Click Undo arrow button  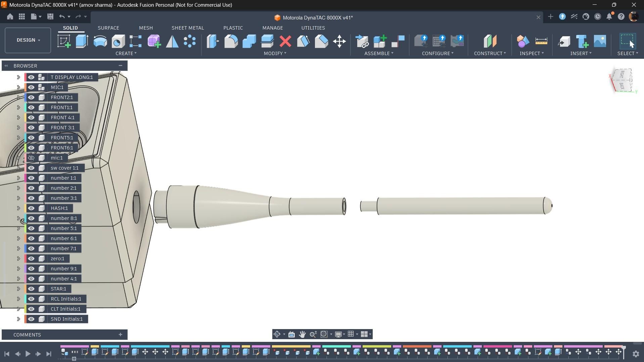tap(62, 16)
